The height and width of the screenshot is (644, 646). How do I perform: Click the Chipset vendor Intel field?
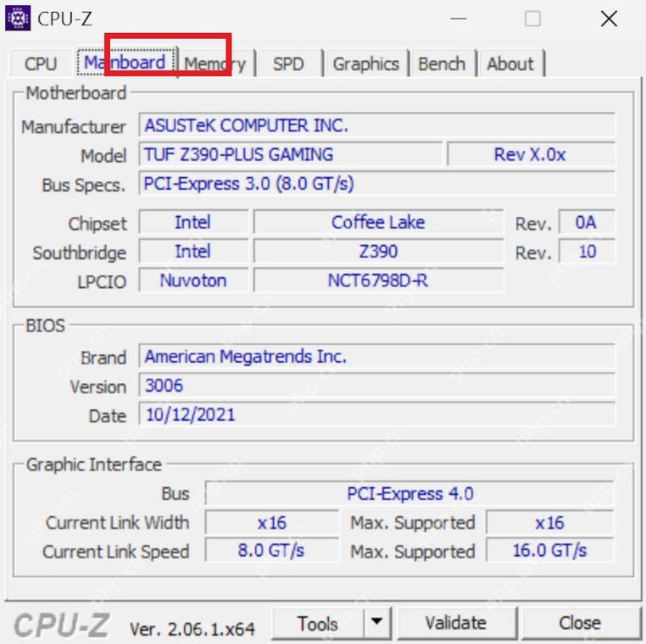(x=193, y=222)
